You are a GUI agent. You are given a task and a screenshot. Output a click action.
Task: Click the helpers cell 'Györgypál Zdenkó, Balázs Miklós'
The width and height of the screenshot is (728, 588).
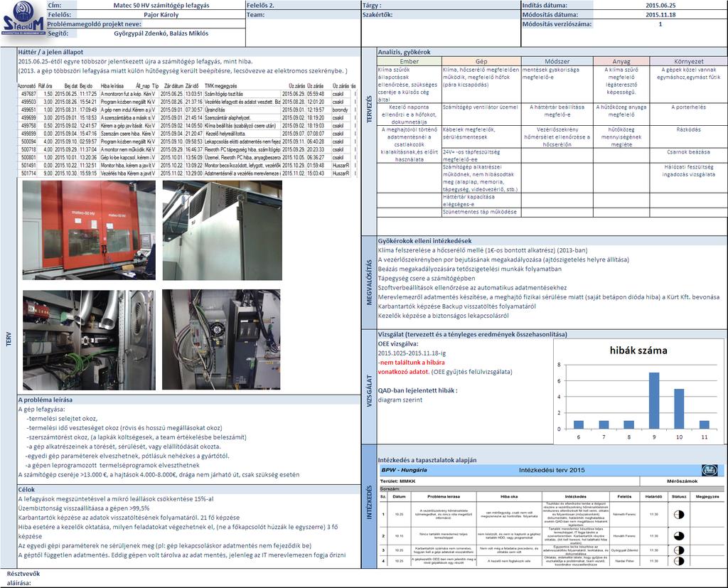[161, 33]
